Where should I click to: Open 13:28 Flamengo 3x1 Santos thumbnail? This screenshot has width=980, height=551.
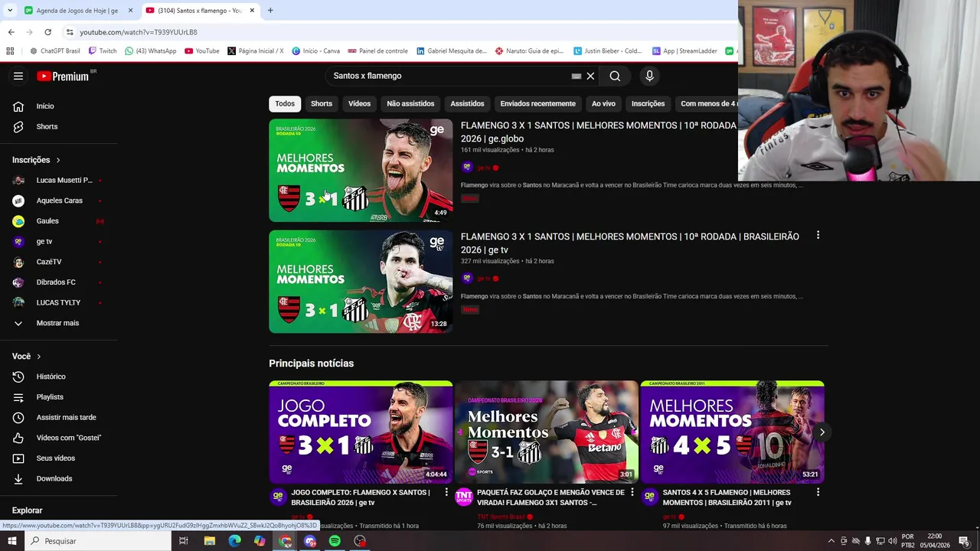(361, 282)
